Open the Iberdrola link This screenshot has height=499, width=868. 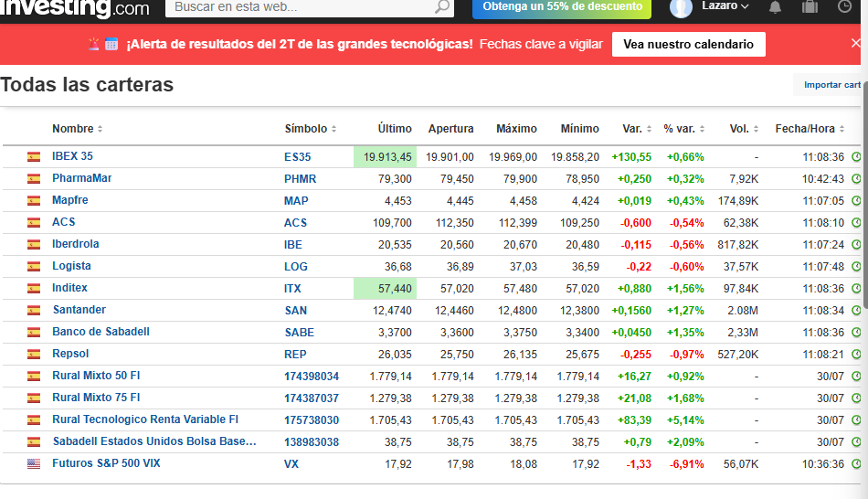(x=75, y=244)
